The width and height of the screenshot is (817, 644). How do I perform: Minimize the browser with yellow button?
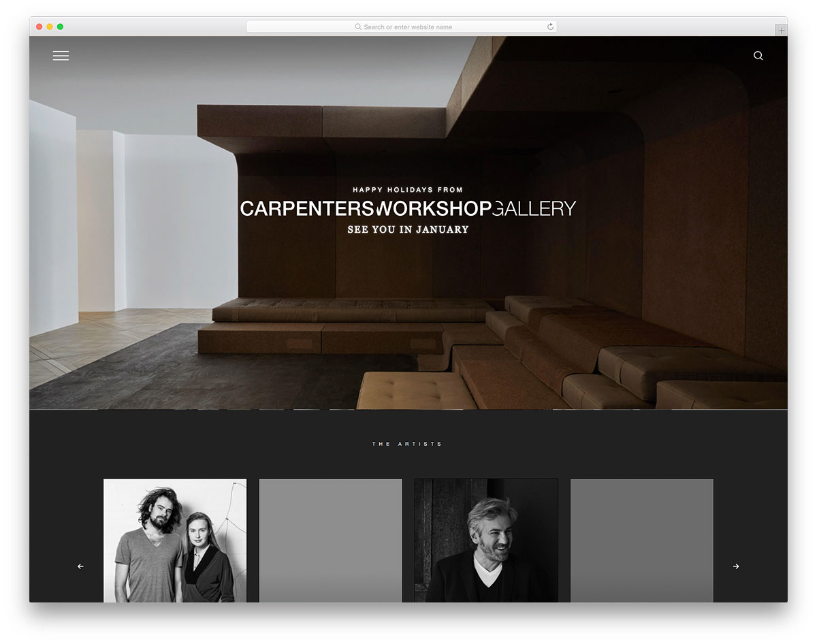pos(50,27)
